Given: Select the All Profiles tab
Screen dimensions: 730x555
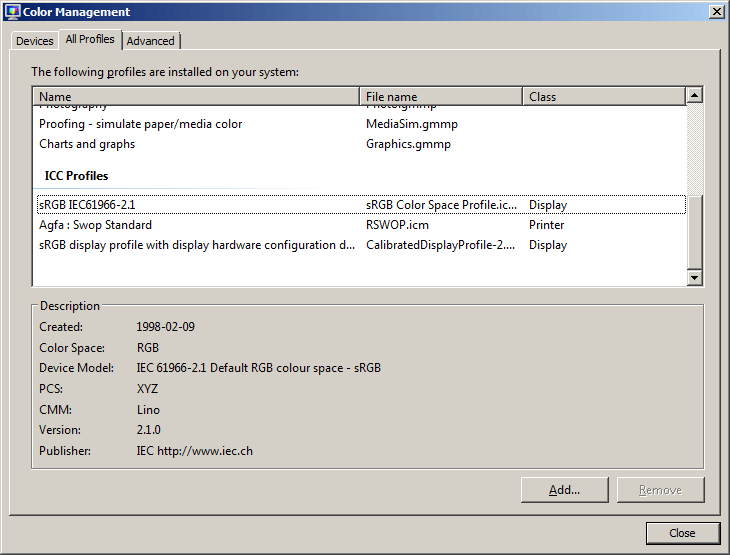Looking at the screenshot, I should click(90, 40).
